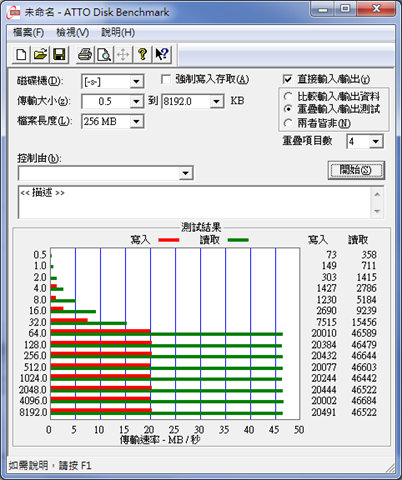The height and width of the screenshot is (480, 402).
Task: Toggle the 強制寫入存取 checkbox
Action: point(166,79)
